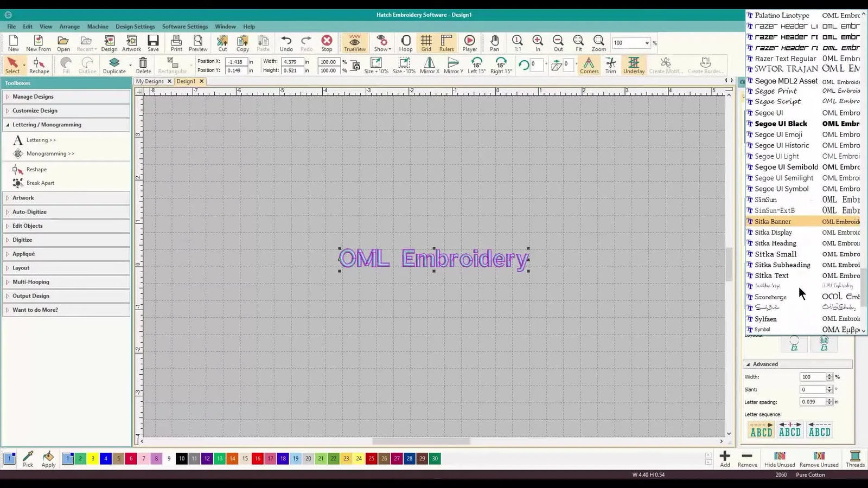This screenshot has height=488, width=868.
Task: Click the Stop icon
Action: [327, 43]
